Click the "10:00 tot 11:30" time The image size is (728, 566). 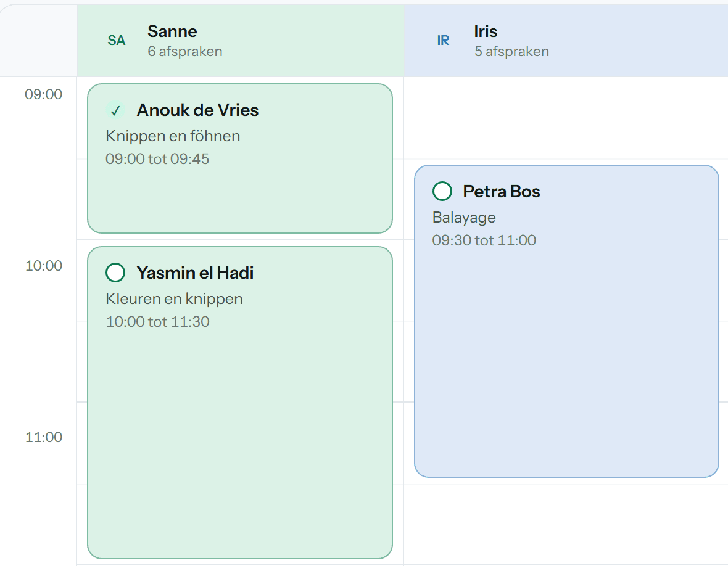point(157,321)
